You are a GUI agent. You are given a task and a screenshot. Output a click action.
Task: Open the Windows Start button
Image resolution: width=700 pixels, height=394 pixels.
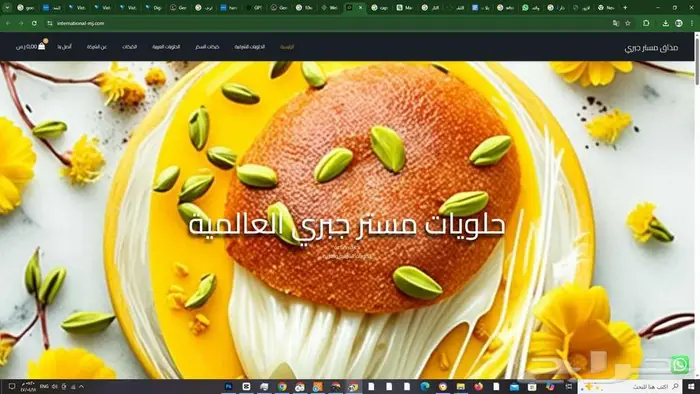point(691,386)
